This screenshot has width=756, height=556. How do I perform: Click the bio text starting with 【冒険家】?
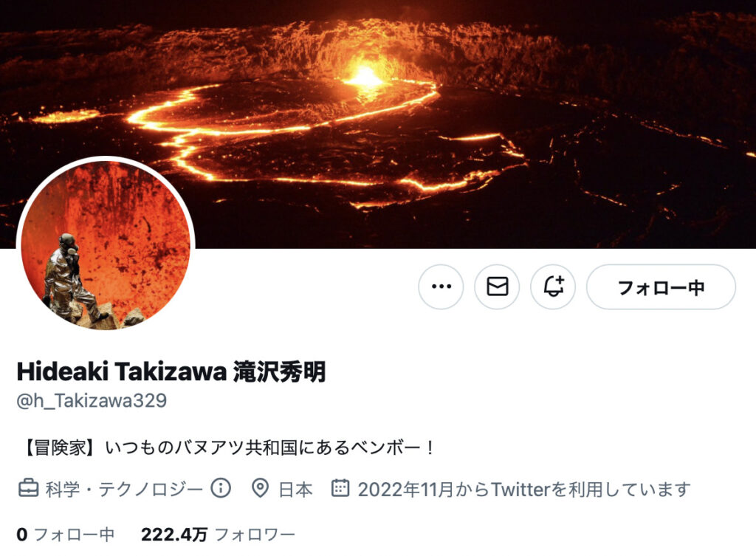tap(227, 447)
